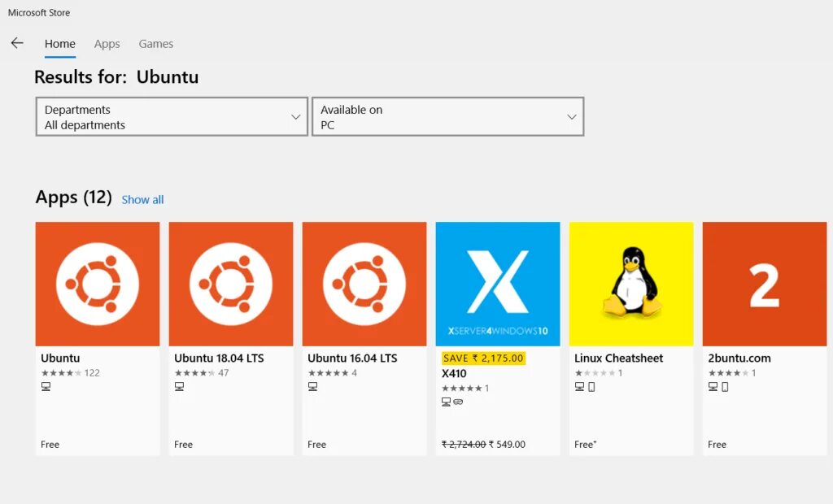Image resolution: width=833 pixels, height=504 pixels.
Task: Open the X410 XServer4Windows10 icon
Action: (498, 284)
